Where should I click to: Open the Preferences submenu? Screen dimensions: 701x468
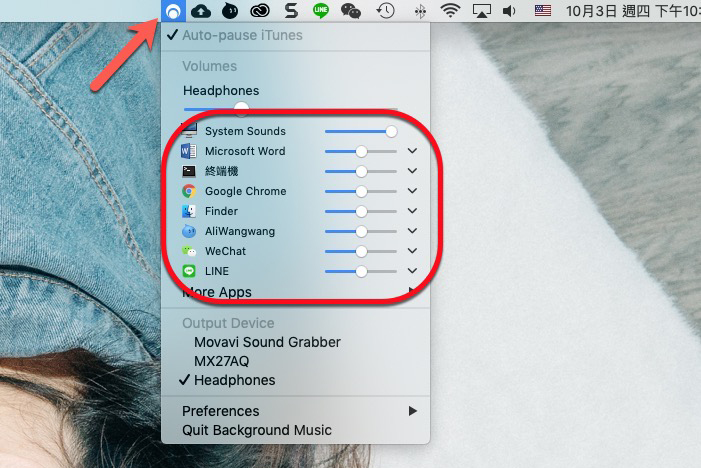[x=296, y=411]
